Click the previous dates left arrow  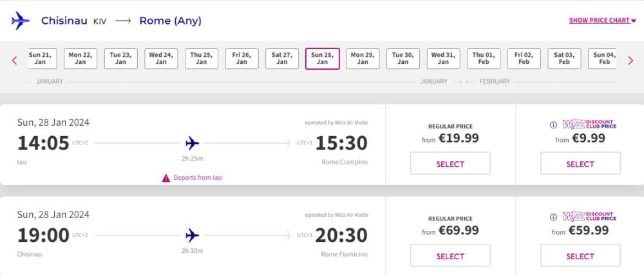click(x=14, y=61)
